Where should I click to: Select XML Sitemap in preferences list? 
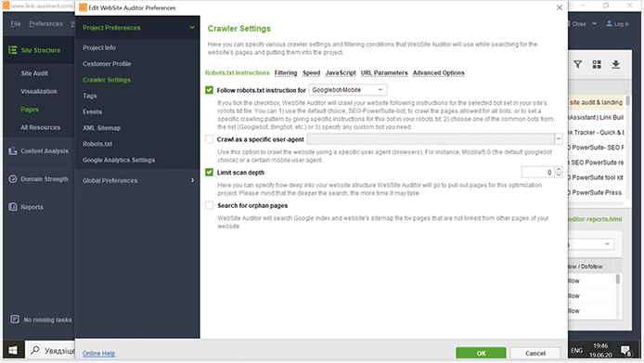pos(101,128)
